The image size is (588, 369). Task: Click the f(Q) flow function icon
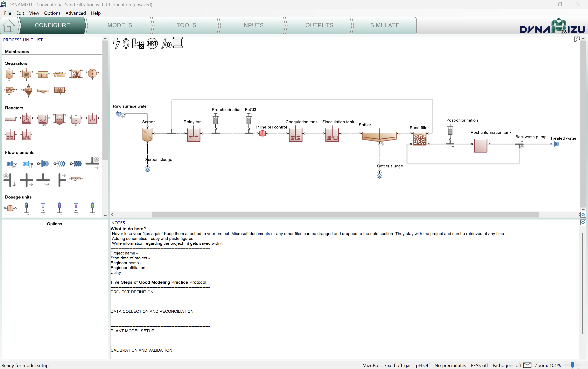point(166,43)
